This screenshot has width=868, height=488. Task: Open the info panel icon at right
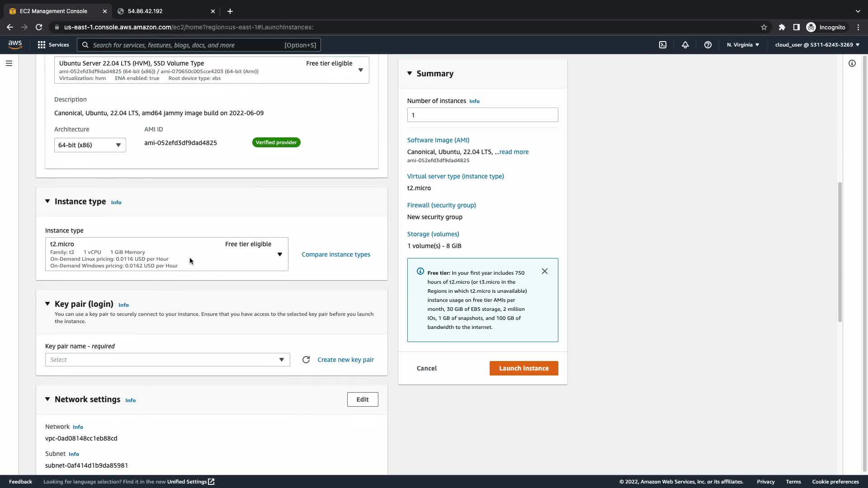pos(852,63)
